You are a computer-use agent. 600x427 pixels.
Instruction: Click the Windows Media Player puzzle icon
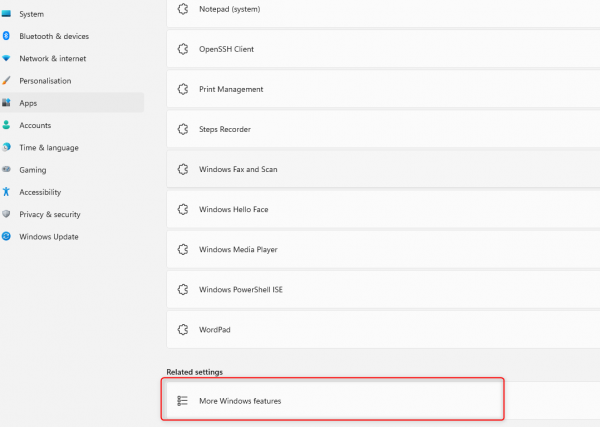pyautogui.click(x=182, y=249)
